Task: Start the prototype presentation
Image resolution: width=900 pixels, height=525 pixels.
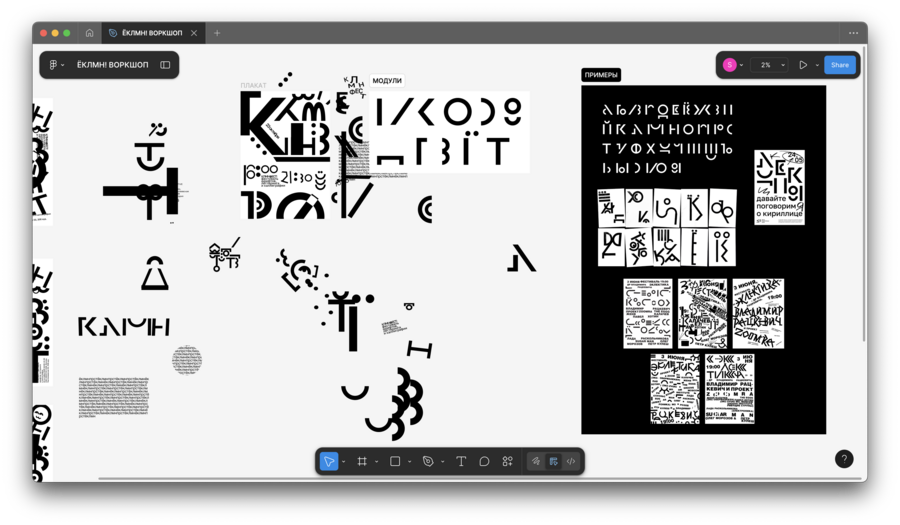Action: pos(803,65)
